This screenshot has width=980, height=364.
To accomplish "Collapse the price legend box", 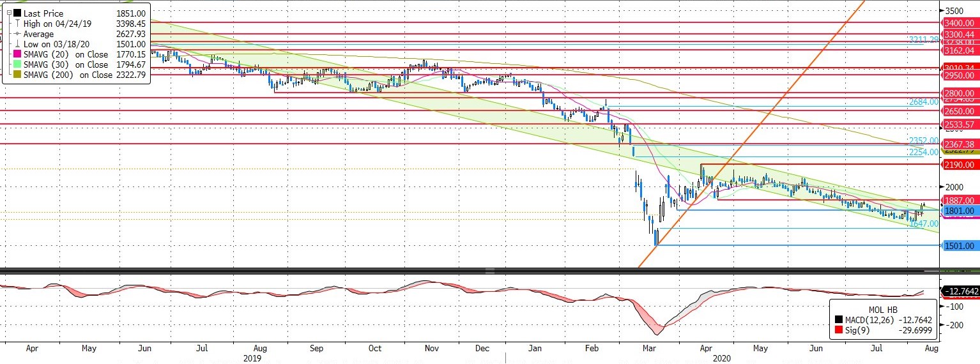I will pyautogui.click(x=8, y=13).
